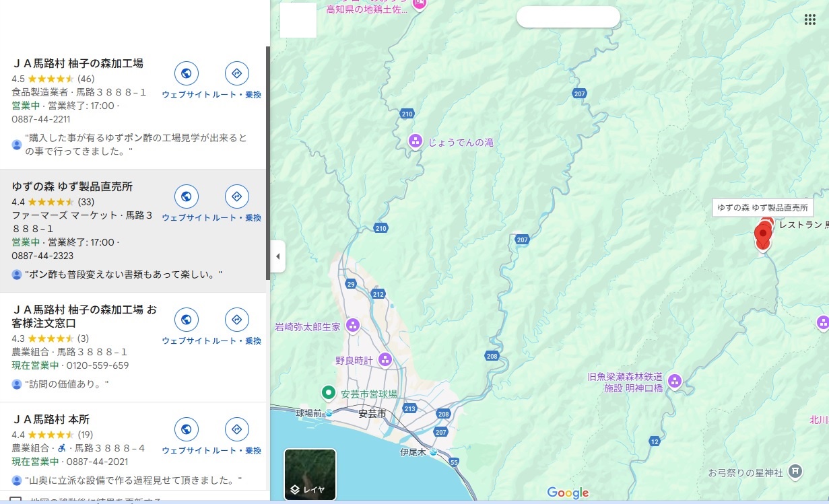Click the review "訪問の価値あり。"

pyautogui.click(x=67, y=384)
